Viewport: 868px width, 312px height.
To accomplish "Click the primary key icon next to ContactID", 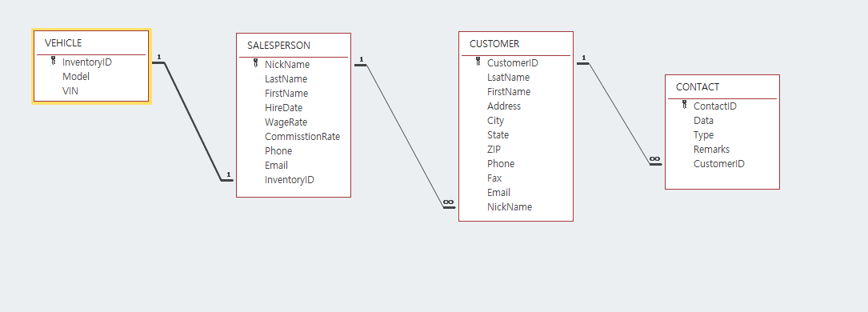I will point(684,105).
